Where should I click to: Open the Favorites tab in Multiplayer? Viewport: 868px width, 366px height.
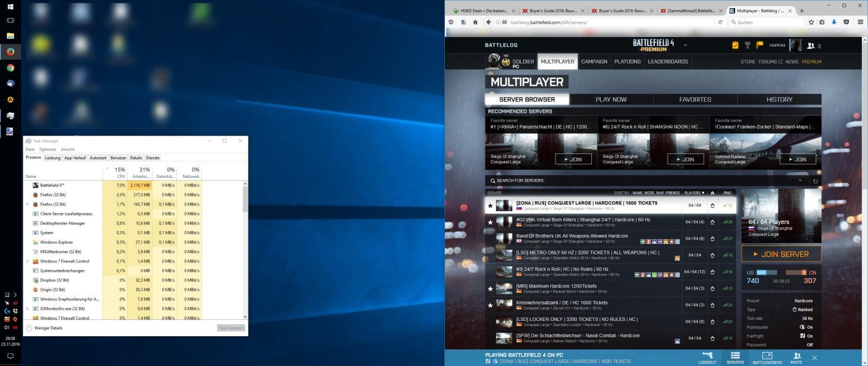tap(695, 99)
